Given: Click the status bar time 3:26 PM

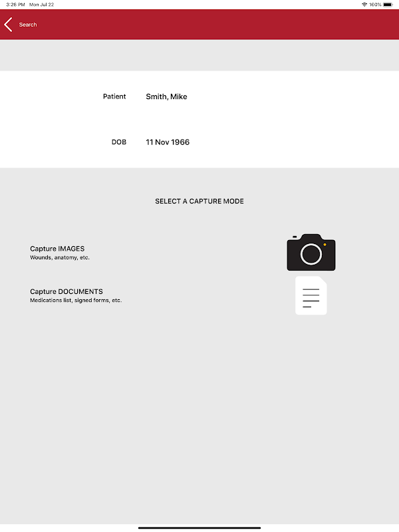Looking at the screenshot, I should (x=15, y=5).
